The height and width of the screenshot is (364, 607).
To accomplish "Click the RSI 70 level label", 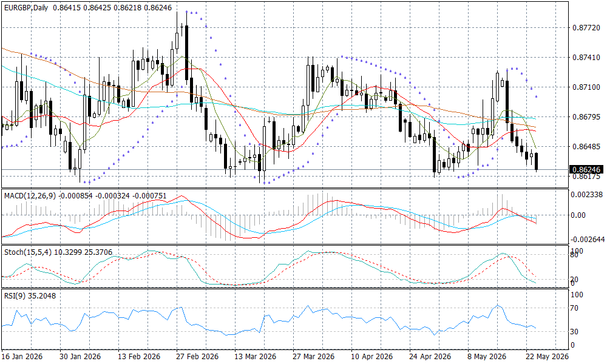I will 574,308.
